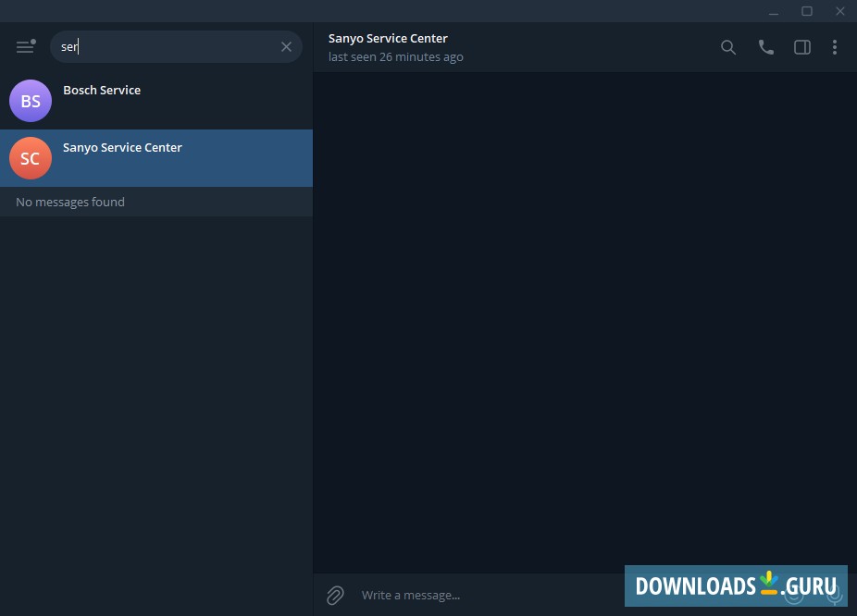Clear the search field with X
The height and width of the screenshot is (616, 857).
[x=286, y=47]
